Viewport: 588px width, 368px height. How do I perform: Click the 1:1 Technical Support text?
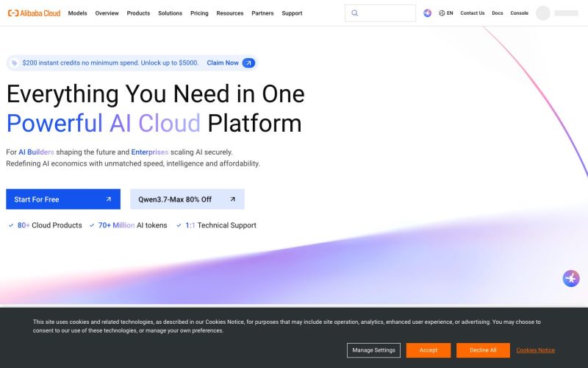(x=221, y=225)
